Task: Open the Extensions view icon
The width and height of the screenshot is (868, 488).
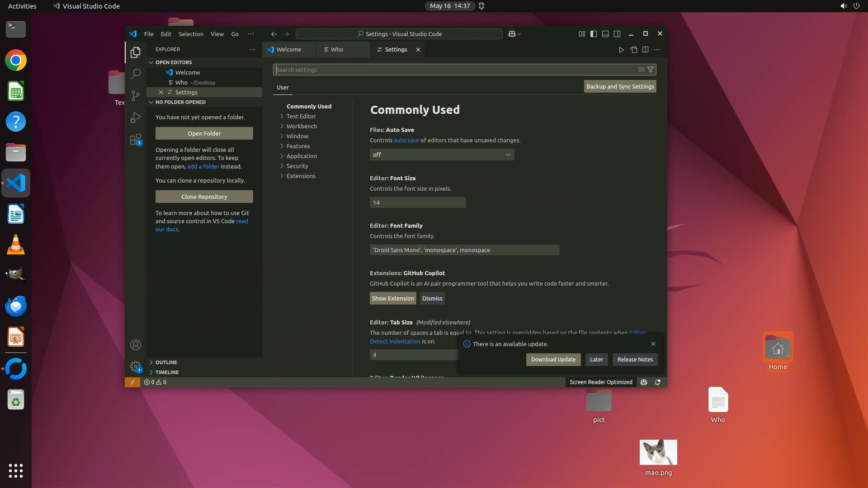Action: (x=135, y=140)
